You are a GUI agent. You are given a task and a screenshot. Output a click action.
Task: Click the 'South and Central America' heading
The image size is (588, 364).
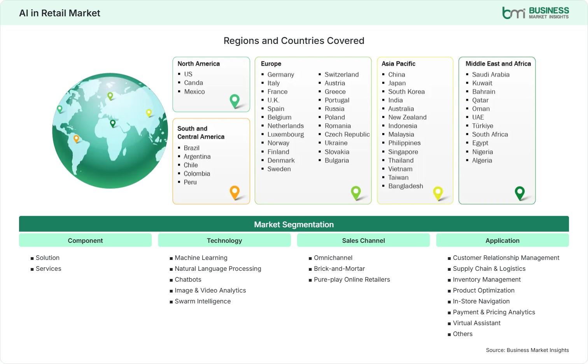[x=201, y=132]
